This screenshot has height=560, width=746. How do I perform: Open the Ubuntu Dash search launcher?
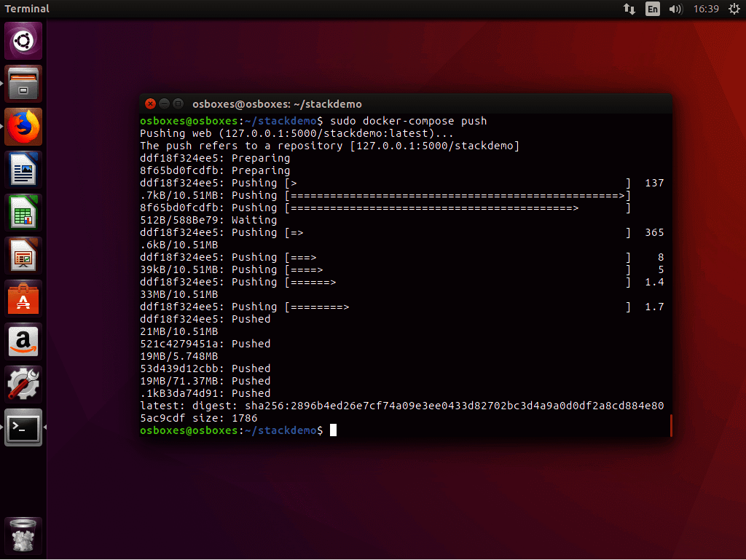point(24,41)
